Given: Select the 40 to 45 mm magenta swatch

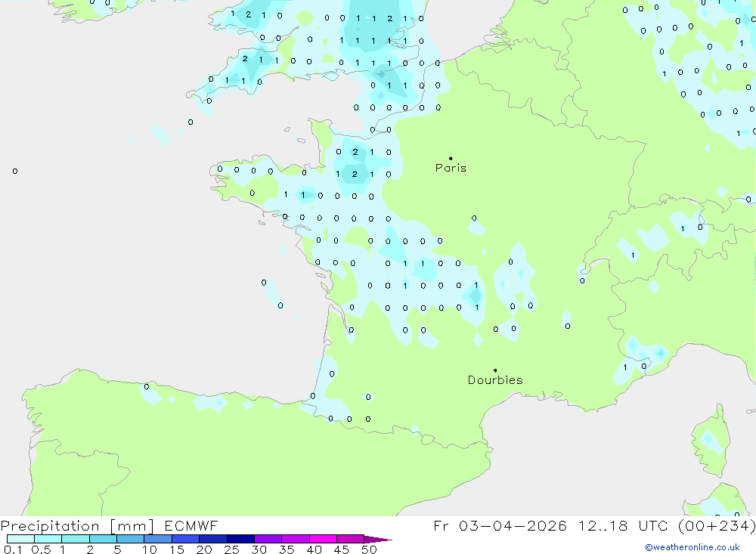Looking at the screenshot, I should tap(323, 539).
